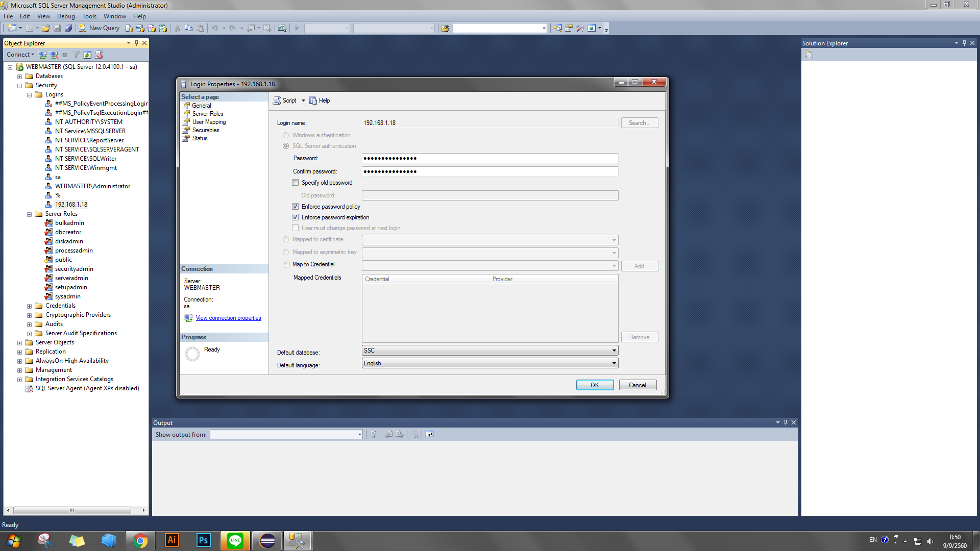Select the Server Roles page
The width and height of the screenshot is (980, 551).
(208, 114)
